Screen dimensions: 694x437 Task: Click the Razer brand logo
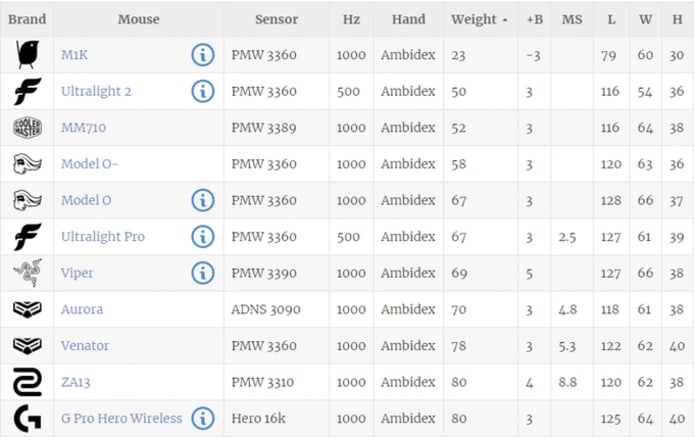click(x=27, y=273)
